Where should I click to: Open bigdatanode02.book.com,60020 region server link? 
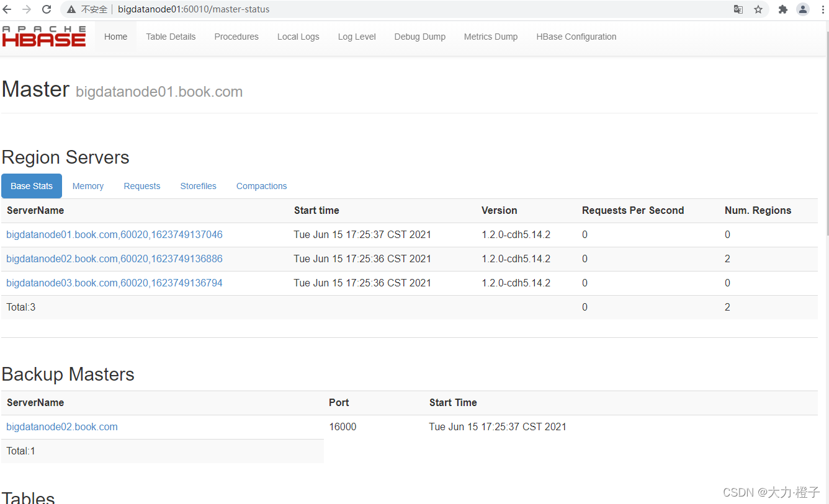[114, 259]
